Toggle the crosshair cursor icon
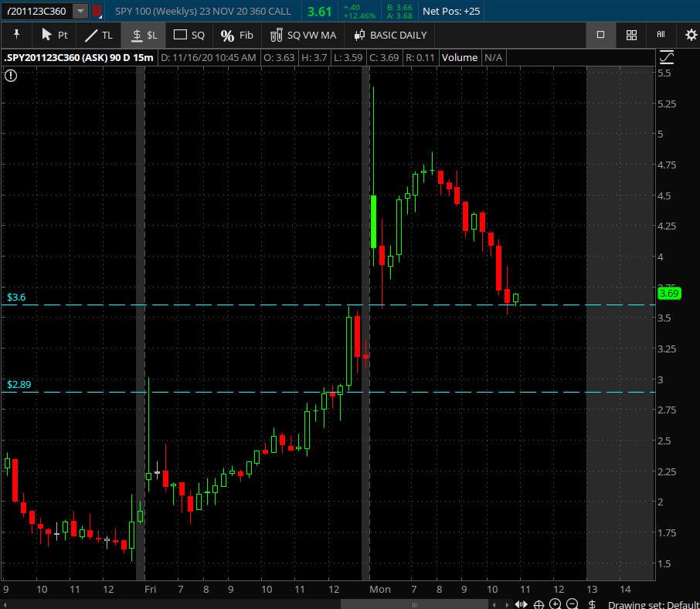 point(539,604)
